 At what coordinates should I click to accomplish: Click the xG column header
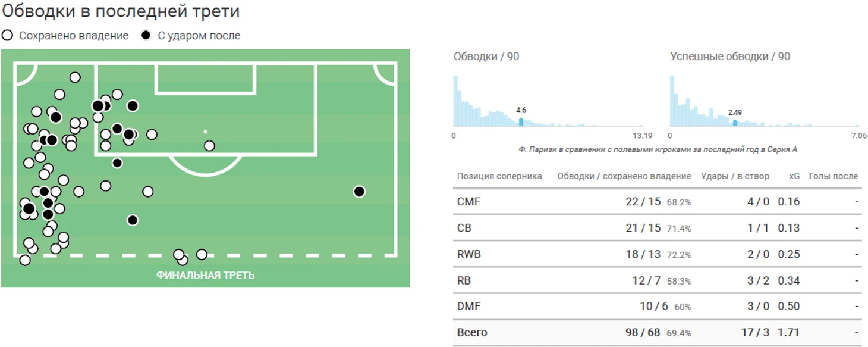pos(794,176)
